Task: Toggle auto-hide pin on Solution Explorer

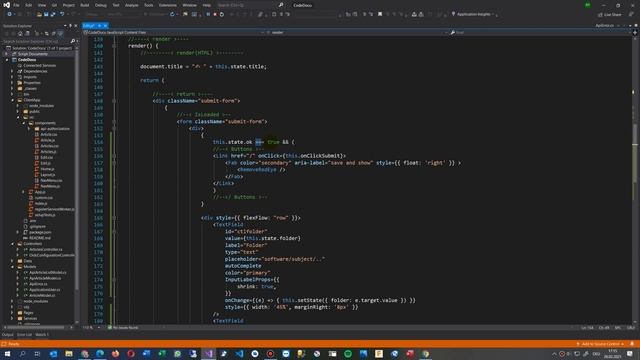Action: 70,26
